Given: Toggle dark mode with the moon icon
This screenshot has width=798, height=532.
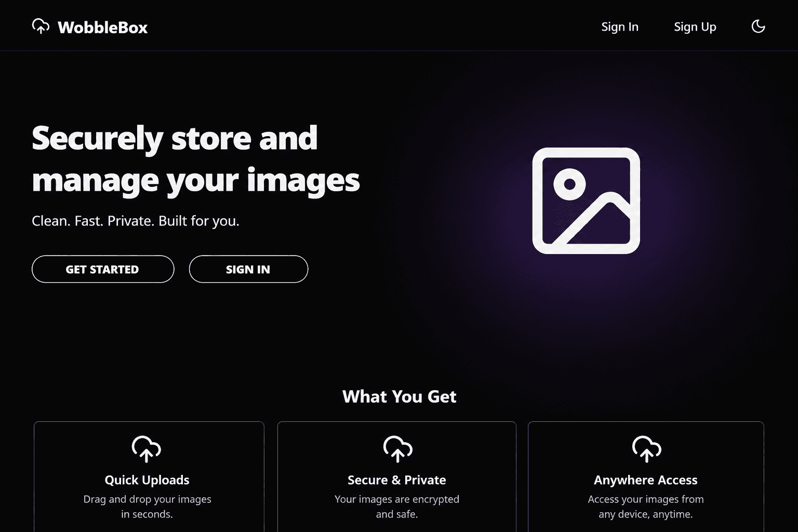Looking at the screenshot, I should tap(759, 26).
